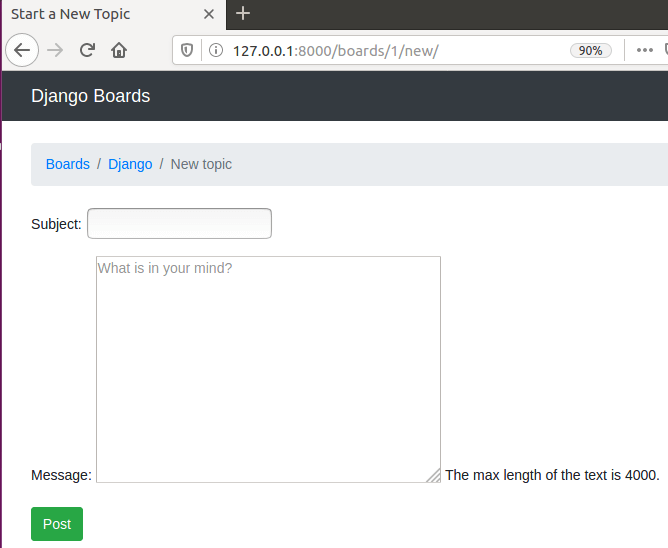Click the New topic breadcrumb text
The width and height of the screenshot is (668, 548).
click(x=201, y=164)
